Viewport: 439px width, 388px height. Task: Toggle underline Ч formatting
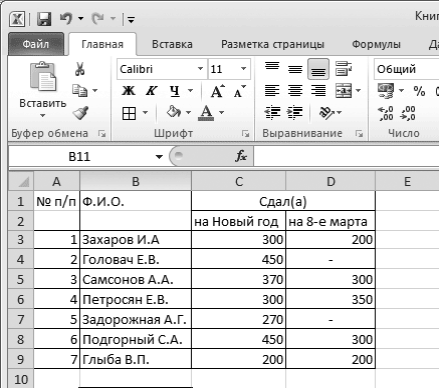click(175, 91)
